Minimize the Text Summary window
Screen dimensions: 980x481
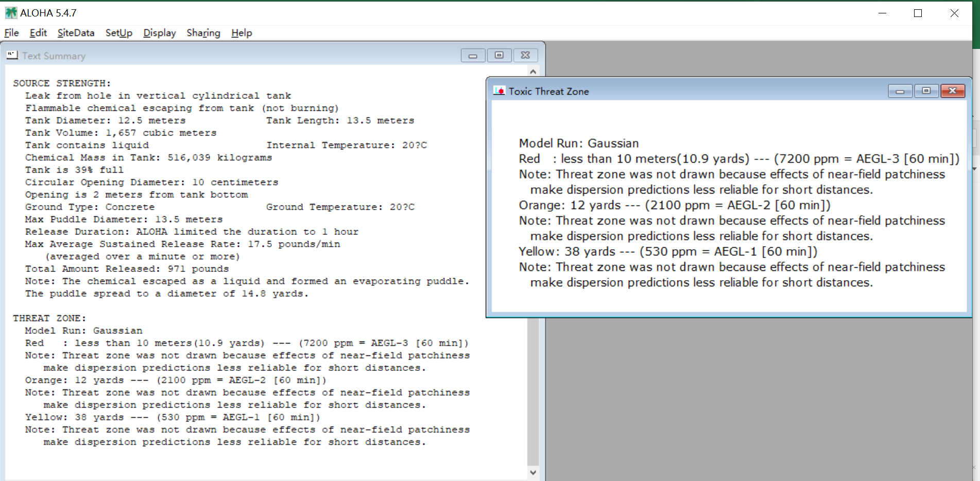pos(473,55)
